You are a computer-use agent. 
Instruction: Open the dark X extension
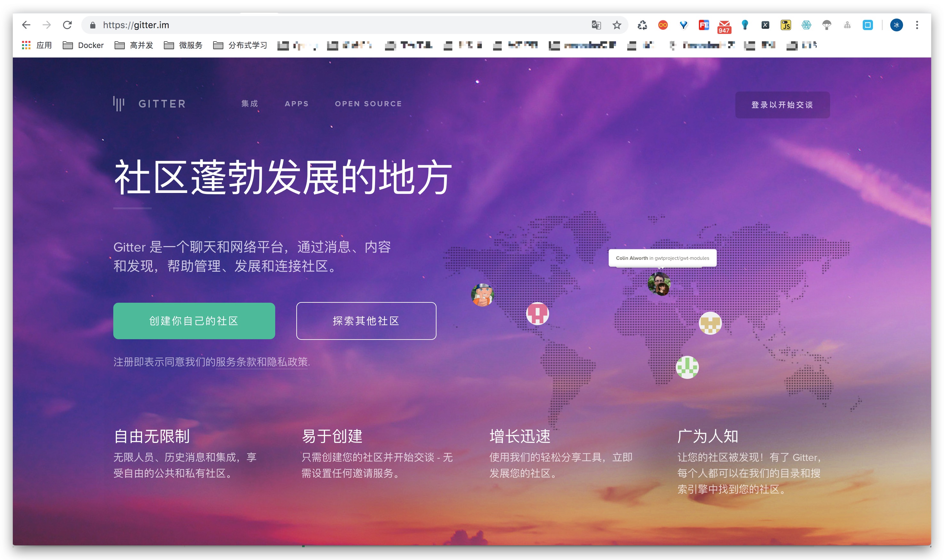click(765, 25)
